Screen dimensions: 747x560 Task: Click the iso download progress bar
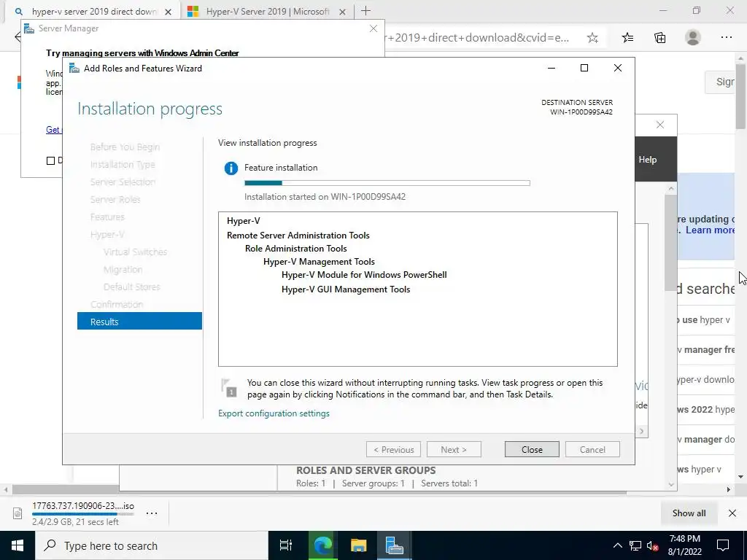click(83, 514)
